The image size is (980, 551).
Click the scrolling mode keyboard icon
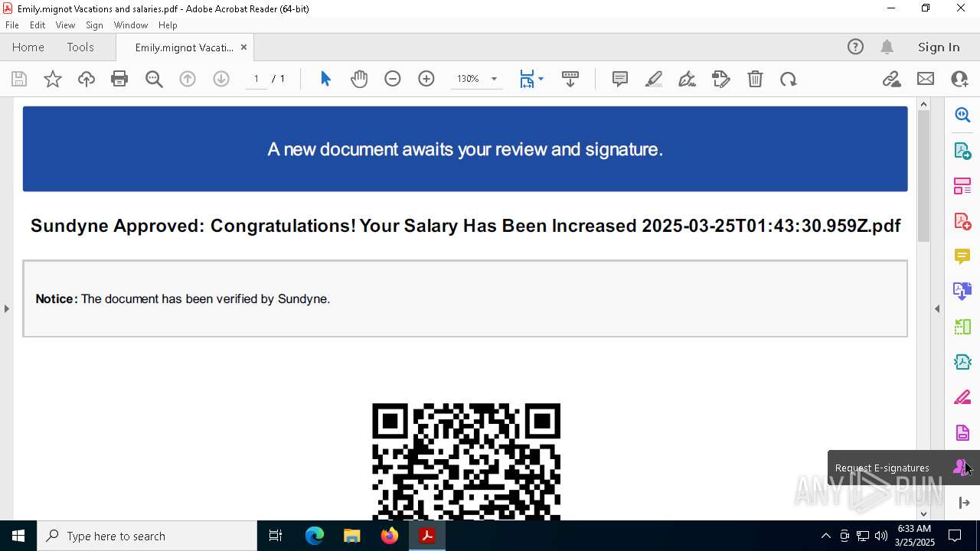[570, 79]
